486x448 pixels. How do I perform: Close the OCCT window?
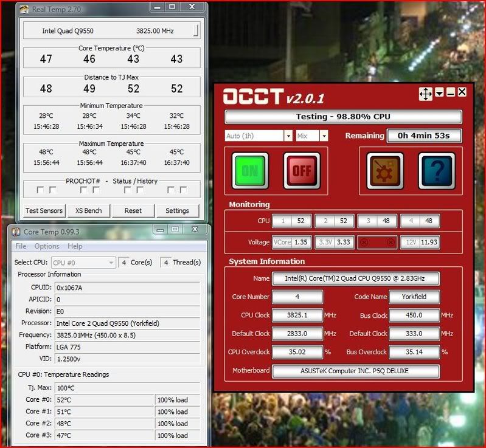pos(462,92)
